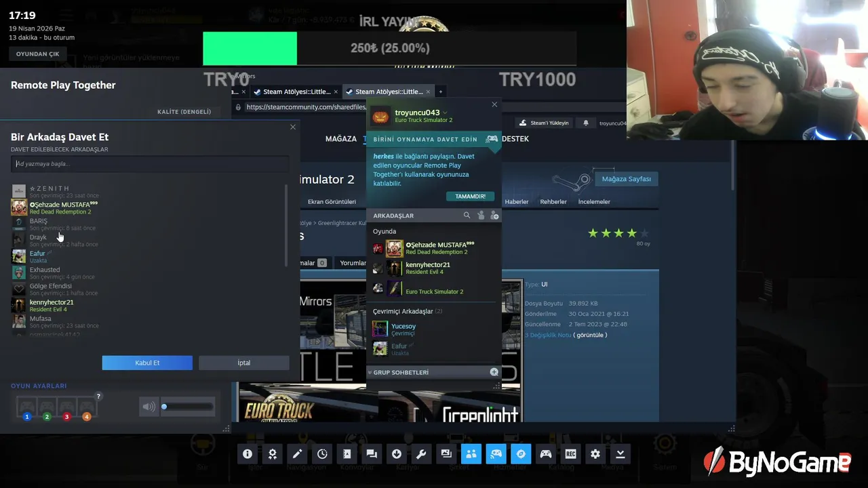Open the REC game recording icon
The height and width of the screenshot is (488, 868).
[x=570, y=454]
